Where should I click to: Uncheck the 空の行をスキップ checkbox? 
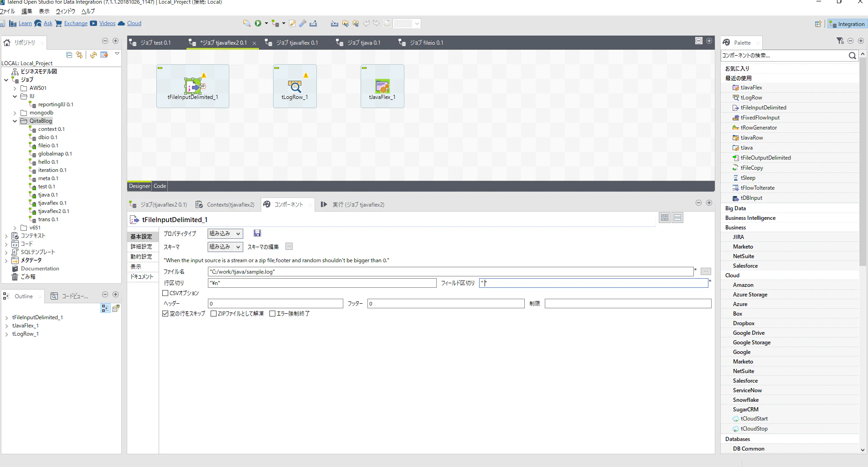(x=165, y=314)
